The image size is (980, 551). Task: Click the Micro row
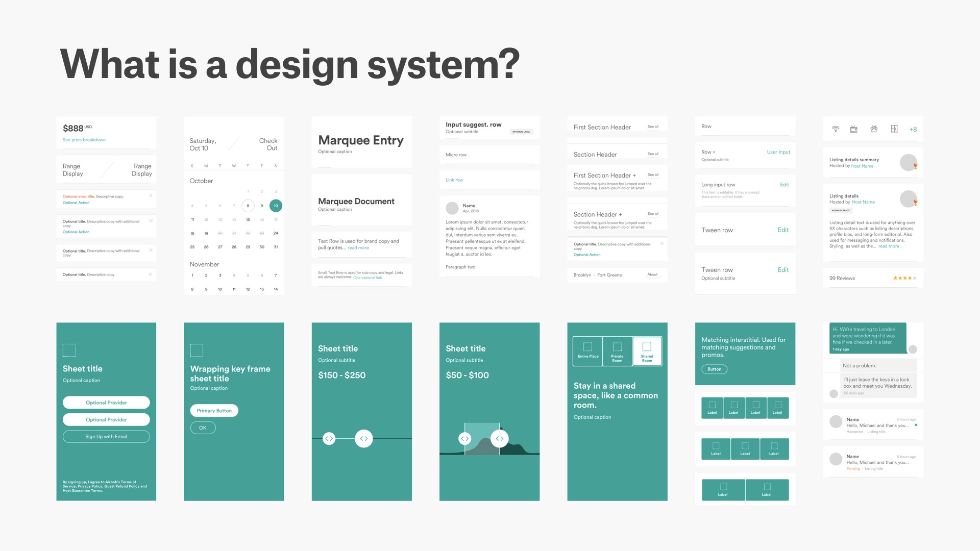point(489,155)
